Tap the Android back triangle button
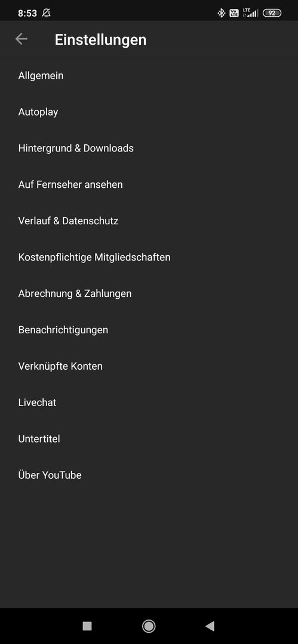The width and height of the screenshot is (298, 644). (x=210, y=626)
